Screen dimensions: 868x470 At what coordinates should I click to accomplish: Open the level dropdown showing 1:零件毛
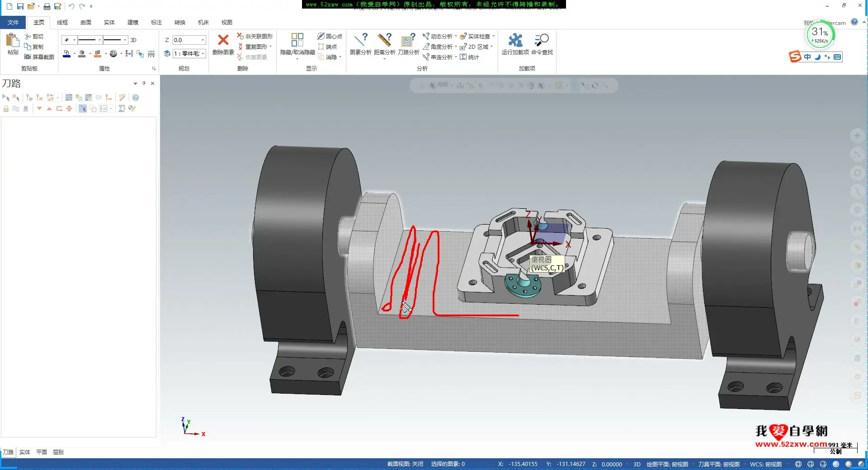[203, 54]
